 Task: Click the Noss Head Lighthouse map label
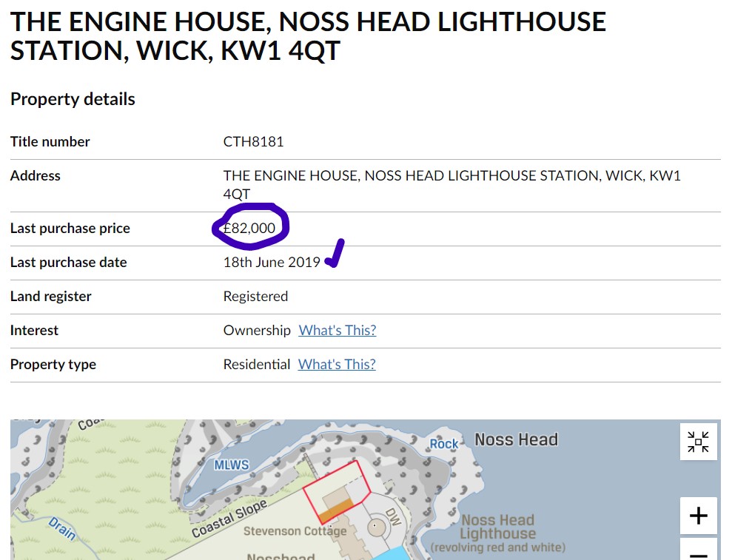click(x=497, y=527)
